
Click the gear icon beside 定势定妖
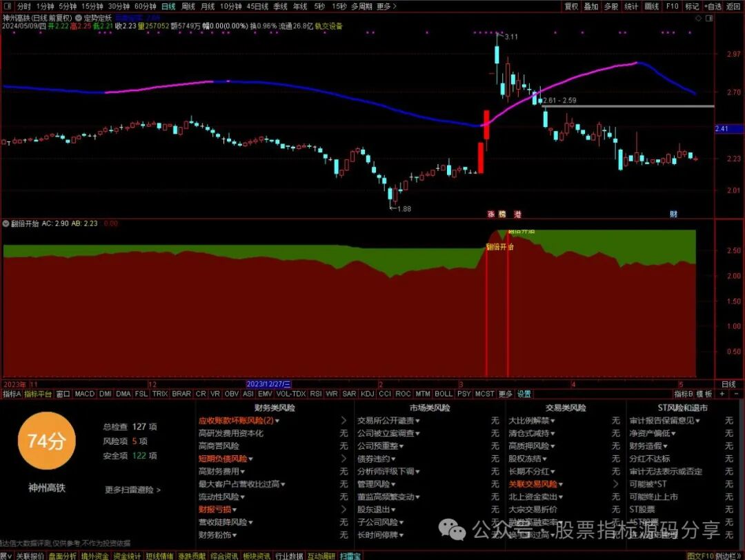click(x=79, y=18)
